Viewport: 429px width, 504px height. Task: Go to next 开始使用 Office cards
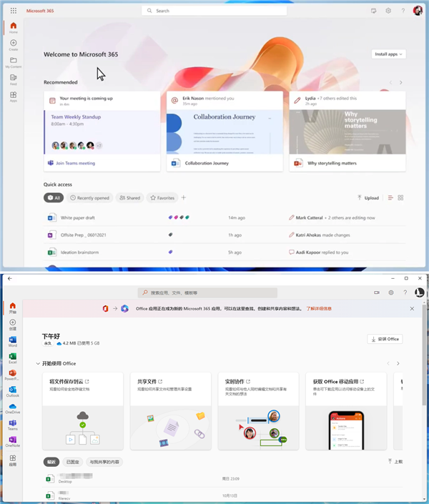[398, 364]
